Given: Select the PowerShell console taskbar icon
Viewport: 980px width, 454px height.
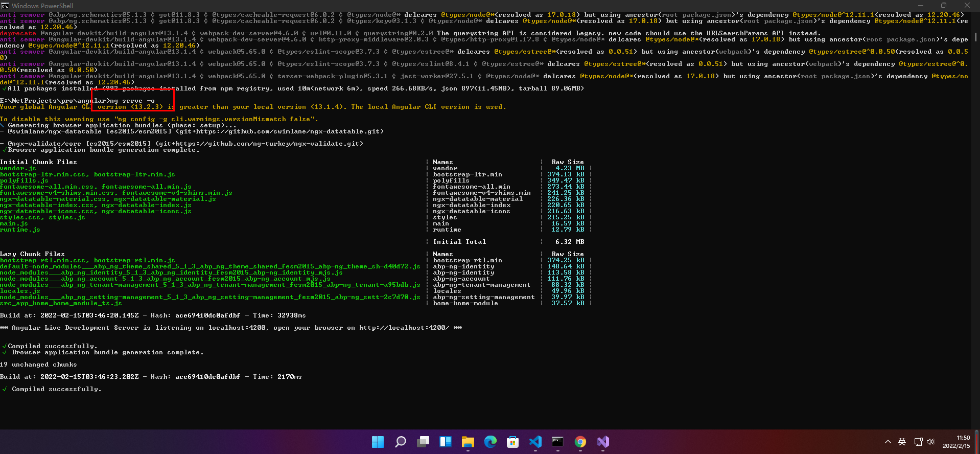Looking at the screenshot, I should click(x=558, y=442).
